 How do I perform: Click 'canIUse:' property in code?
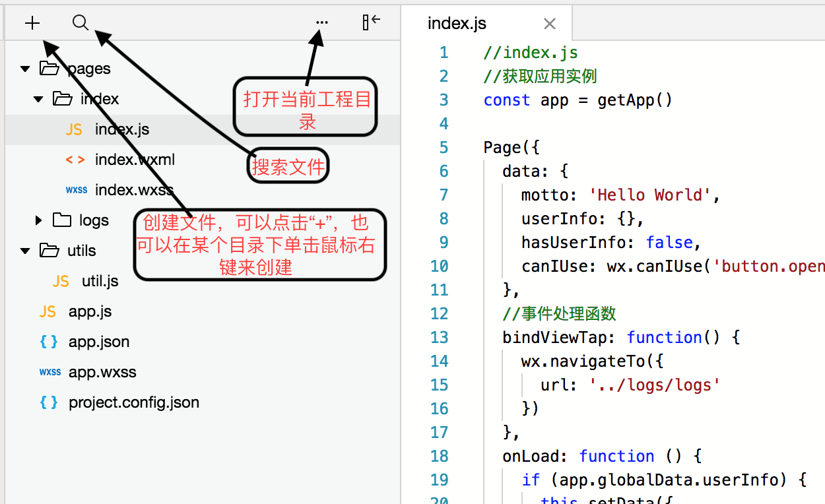tap(559, 266)
